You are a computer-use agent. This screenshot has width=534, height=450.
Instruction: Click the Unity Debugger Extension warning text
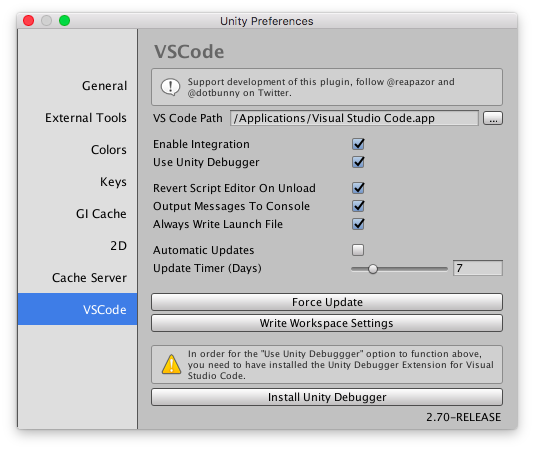point(341,365)
